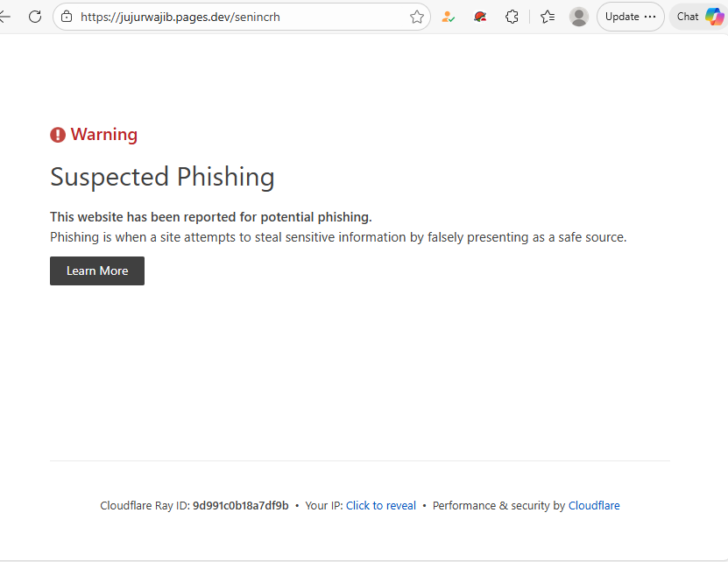Click the bold phishing report notice text
728x562 pixels.
210,217
